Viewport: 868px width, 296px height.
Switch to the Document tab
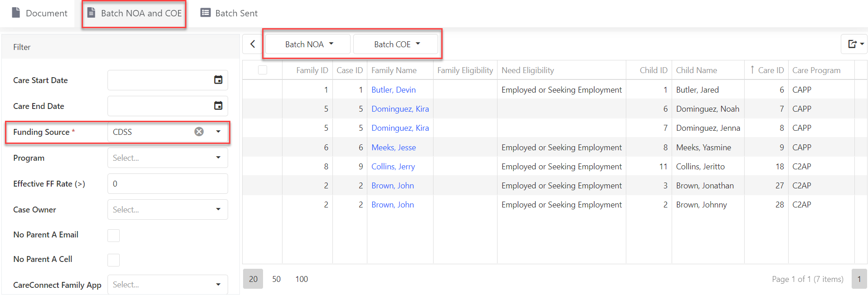click(39, 13)
